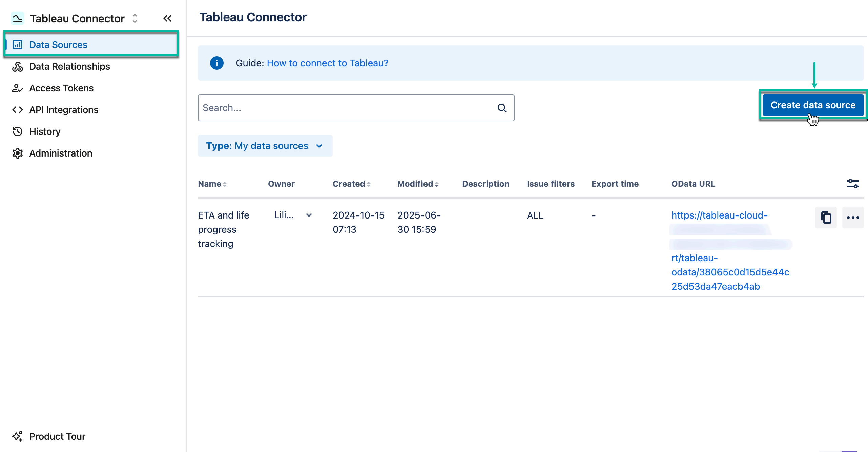Image resolution: width=868 pixels, height=452 pixels.
Task: Click Create data source
Action: (813, 105)
